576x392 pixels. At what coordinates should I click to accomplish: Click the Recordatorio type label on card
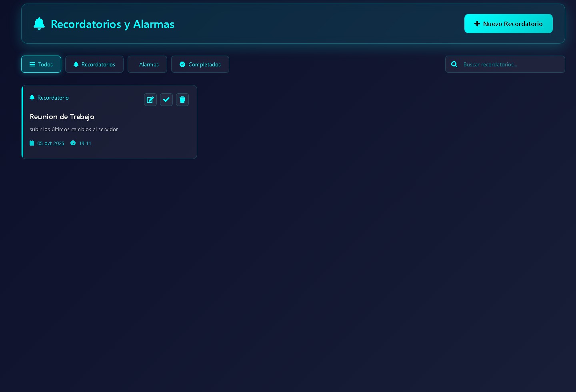(53, 98)
